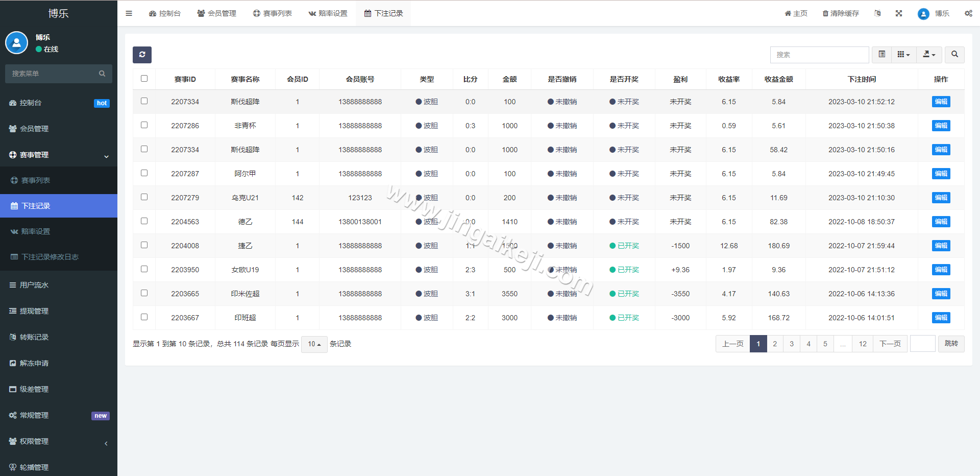Open the fullscreen toggle in the top bar

tap(899, 13)
